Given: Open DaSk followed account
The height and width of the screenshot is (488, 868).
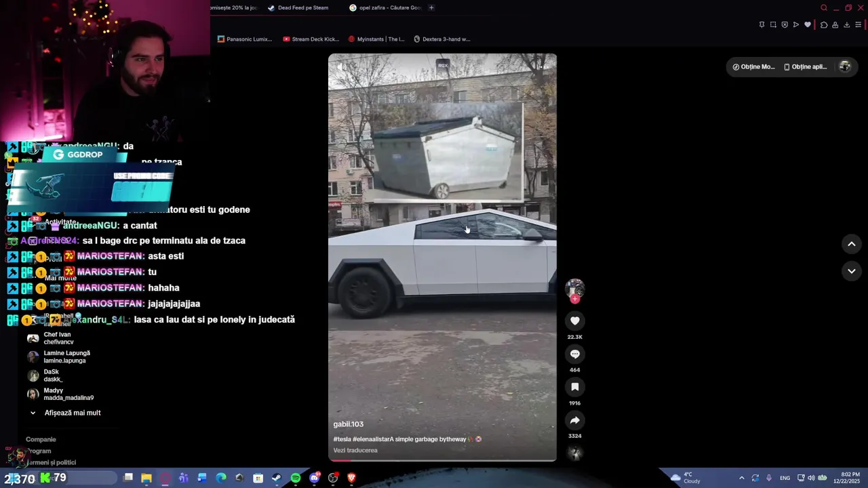Looking at the screenshot, I should 45,375.
